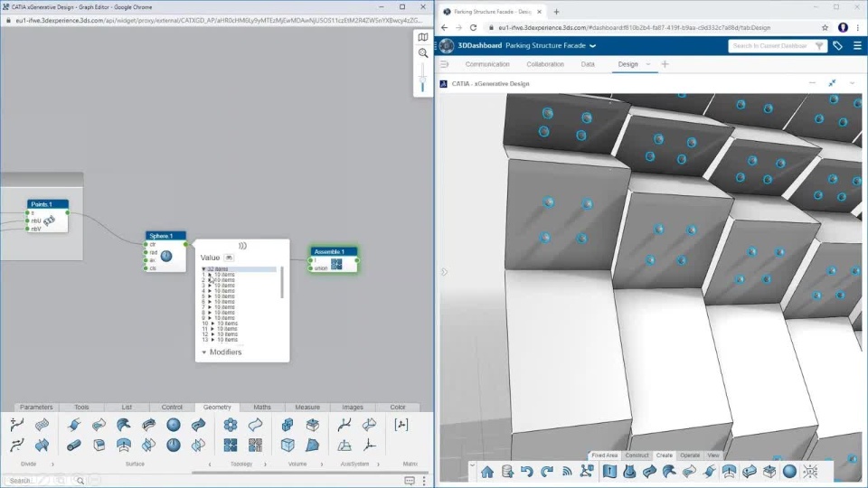Click the Points.1 node header

48,204
